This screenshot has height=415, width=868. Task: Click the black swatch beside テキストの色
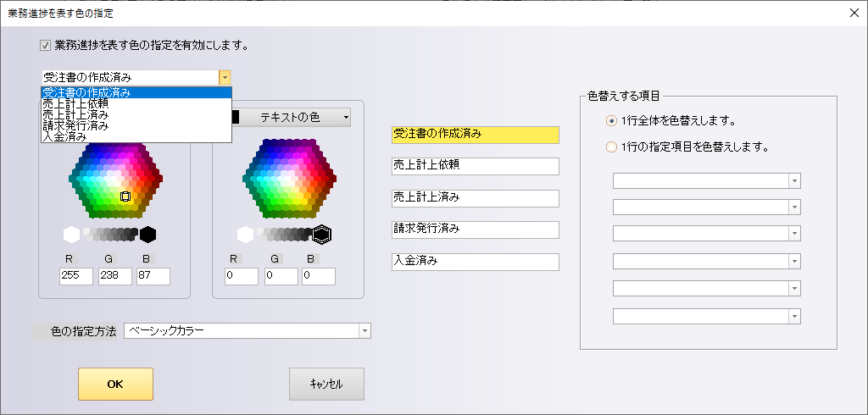coord(236,117)
